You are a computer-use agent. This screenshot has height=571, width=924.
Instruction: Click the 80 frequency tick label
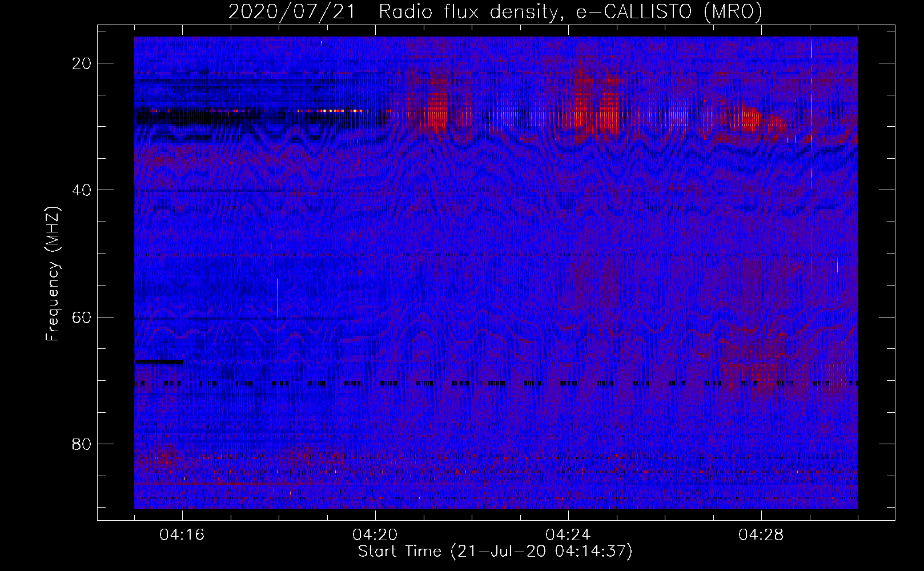pos(82,444)
